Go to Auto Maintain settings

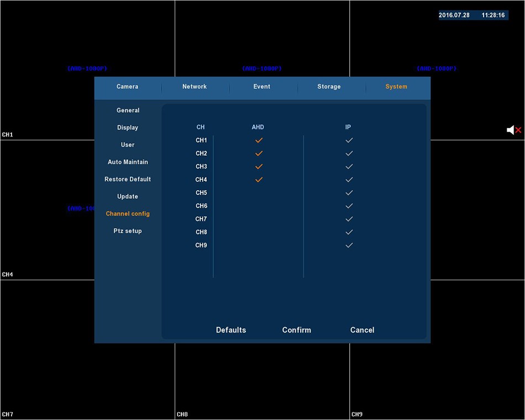point(128,162)
